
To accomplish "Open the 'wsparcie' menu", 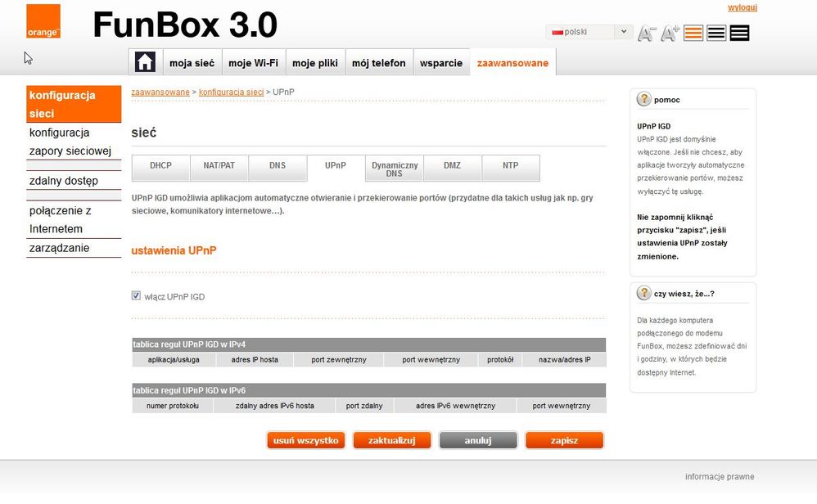I will pos(441,62).
